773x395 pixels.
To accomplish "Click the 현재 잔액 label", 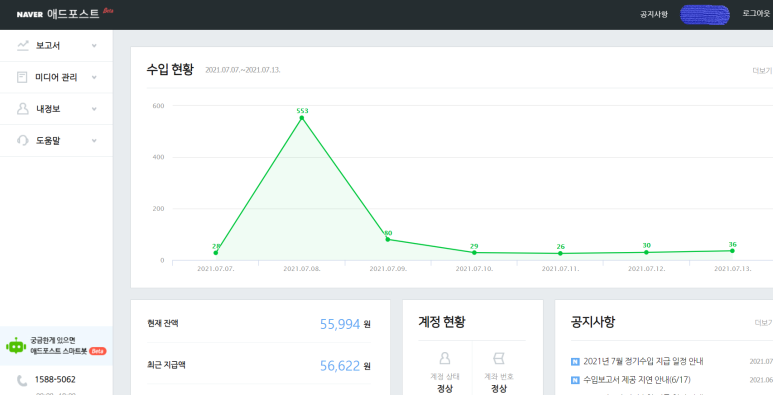I will click(163, 323).
